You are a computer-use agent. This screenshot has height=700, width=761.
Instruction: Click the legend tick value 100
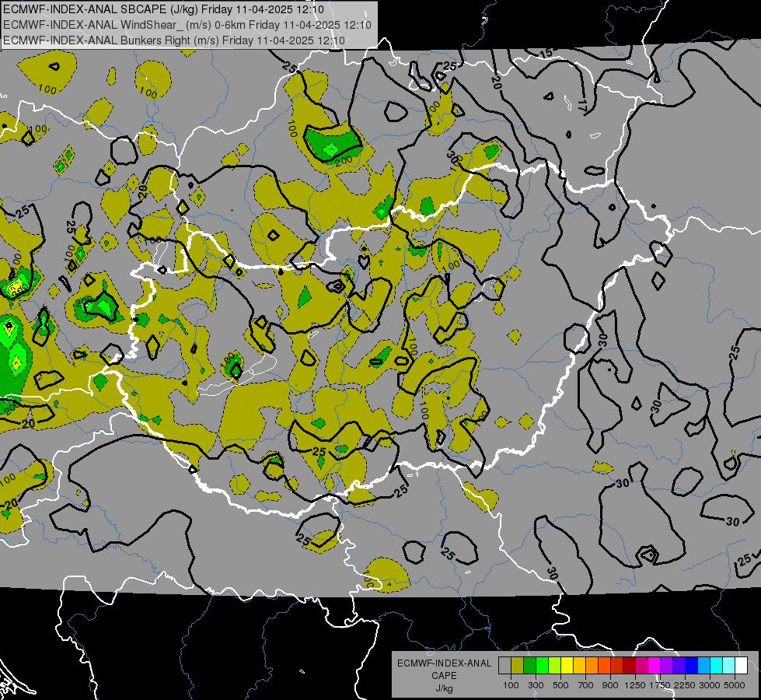click(x=511, y=685)
